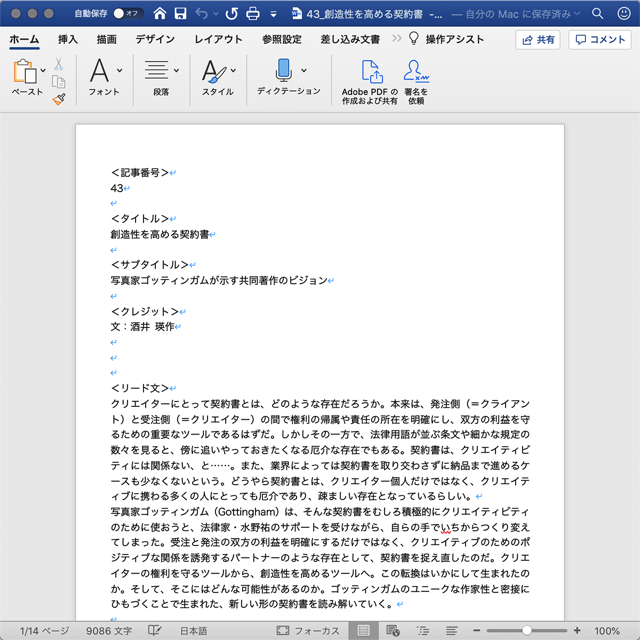This screenshot has height=640, width=640.
Task: Switch to the 参照設定 (References) tab
Action: pos(281,40)
